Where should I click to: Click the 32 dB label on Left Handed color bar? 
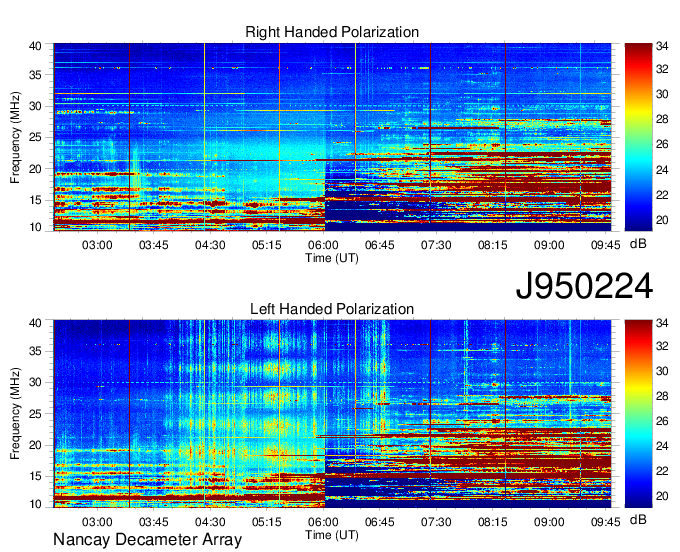pyautogui.click(x=662, y=346)
